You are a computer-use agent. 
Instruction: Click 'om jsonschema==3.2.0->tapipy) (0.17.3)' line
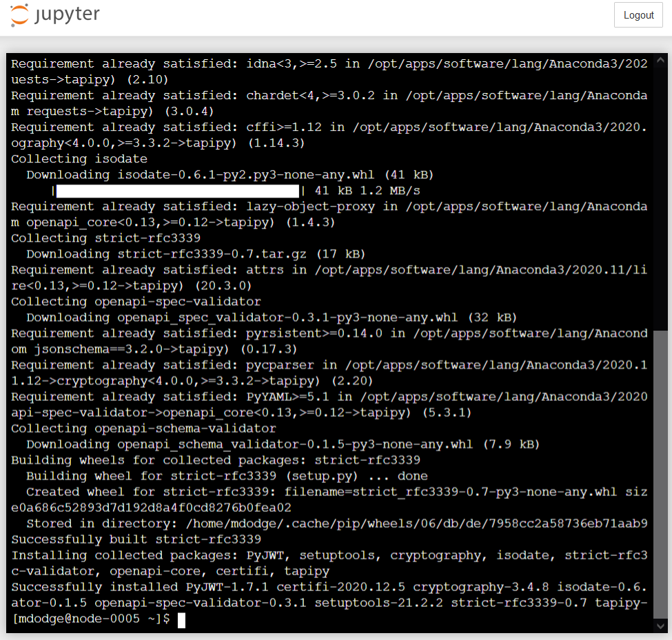[154, 349]
